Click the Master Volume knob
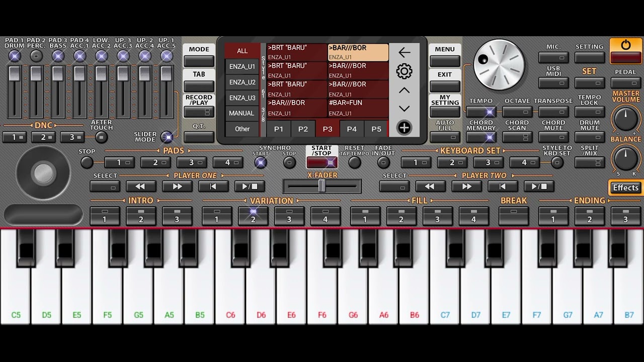The width and height of the screenshot is (644, 362). [625, 119]
